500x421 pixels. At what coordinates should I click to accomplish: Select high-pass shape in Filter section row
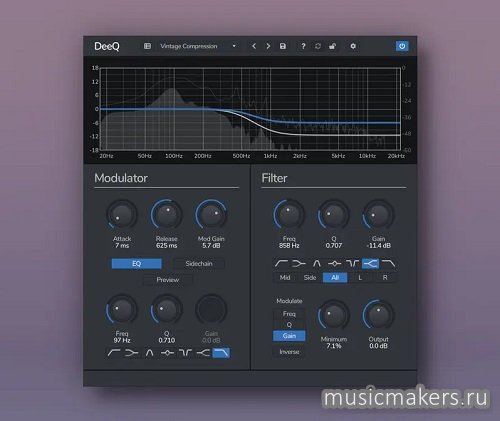pos(281,264)
